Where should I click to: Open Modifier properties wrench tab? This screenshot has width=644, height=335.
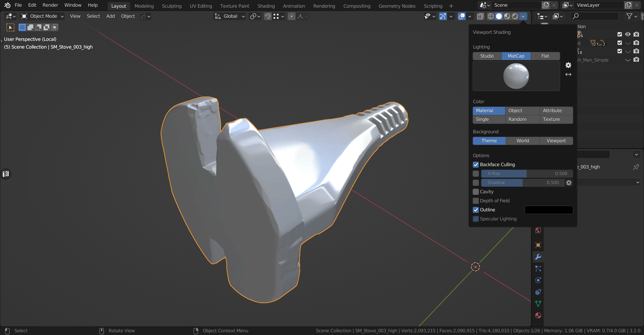538,257
